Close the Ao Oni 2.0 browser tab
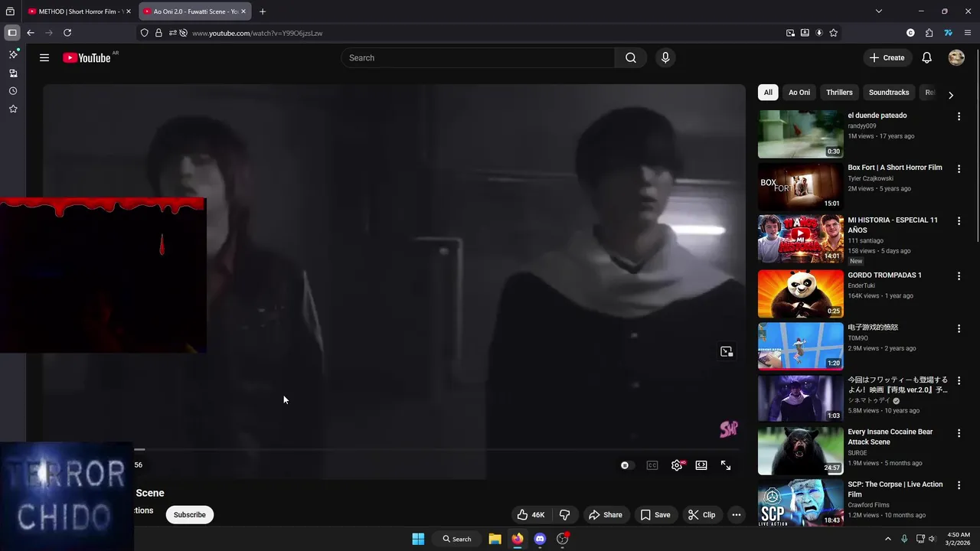This screenshot has height=551, width=980. (x=243, y=11)
